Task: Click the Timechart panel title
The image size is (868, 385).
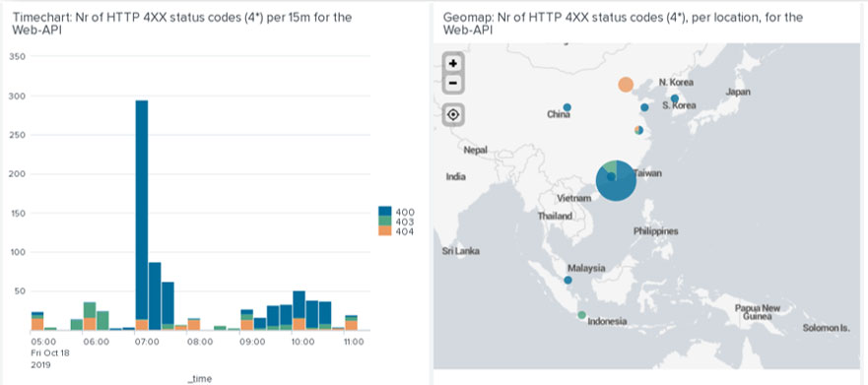Action: pos(182,24)
